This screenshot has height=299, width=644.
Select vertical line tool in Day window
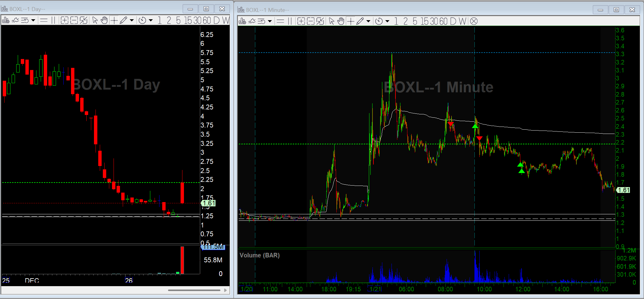coord(53,20)
